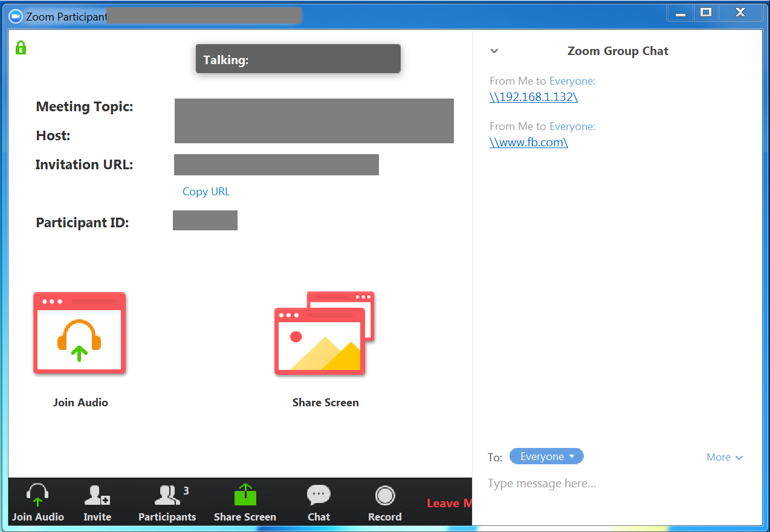Click the Zoom logo in title bar
This screenshot has width=770, height=532.
click(x=16, y=16)
